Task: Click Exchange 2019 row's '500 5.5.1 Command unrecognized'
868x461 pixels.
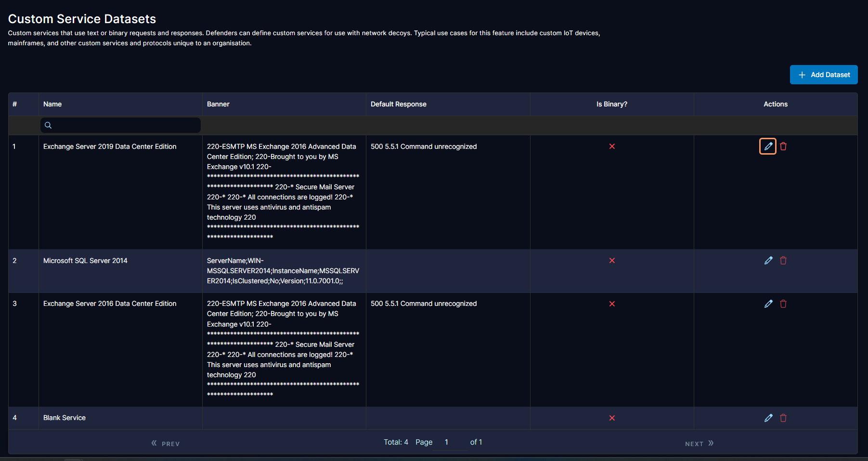Action: point(424,146)
